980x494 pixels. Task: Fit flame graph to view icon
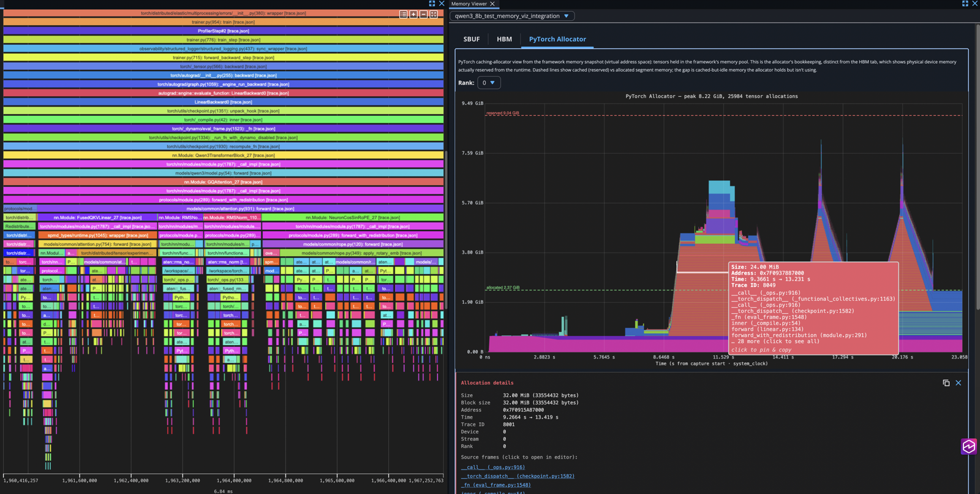click(434, 14)
